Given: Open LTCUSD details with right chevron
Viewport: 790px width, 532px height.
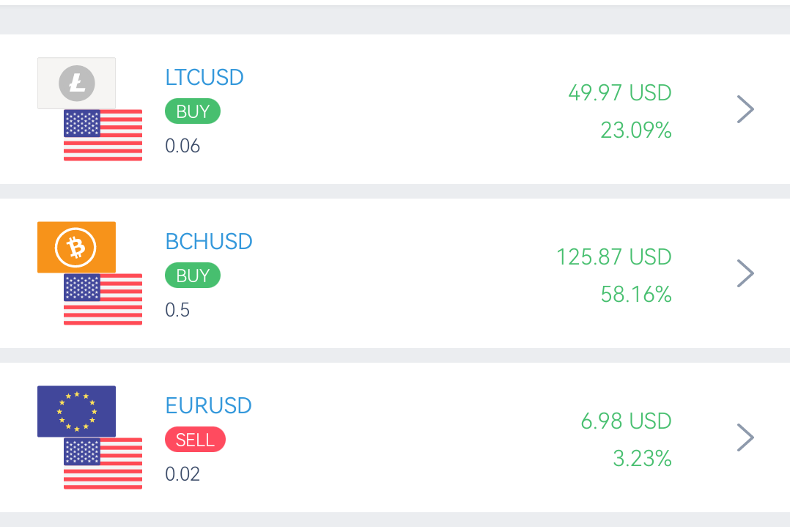Looking at the screenshot, I should point(745,109).
